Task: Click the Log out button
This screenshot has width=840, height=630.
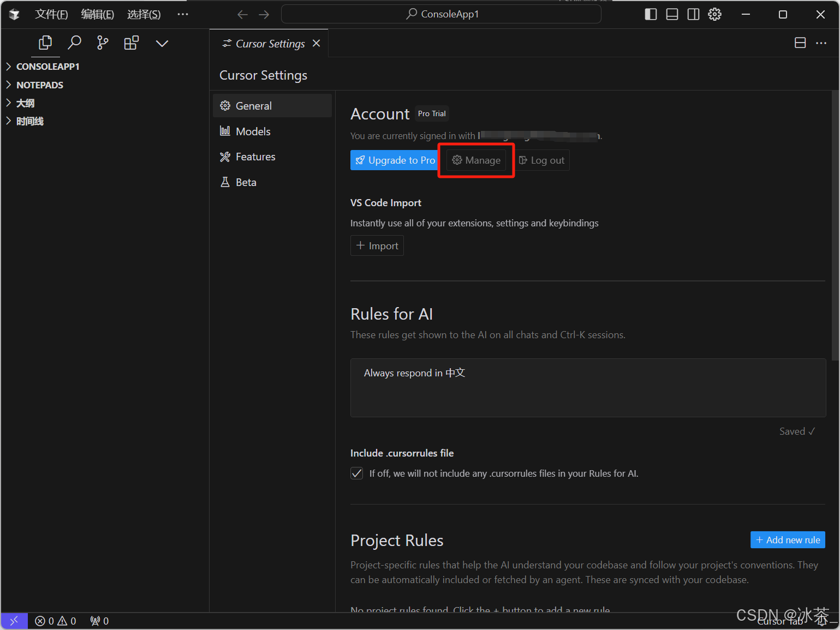Action: pyautogui.click(x=541, y=160)
